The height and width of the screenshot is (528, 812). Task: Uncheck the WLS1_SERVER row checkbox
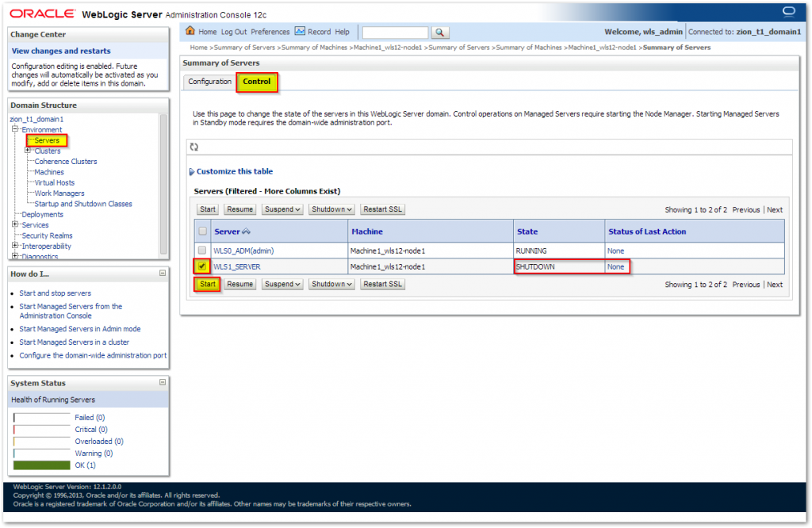click(x=201, y=266)
